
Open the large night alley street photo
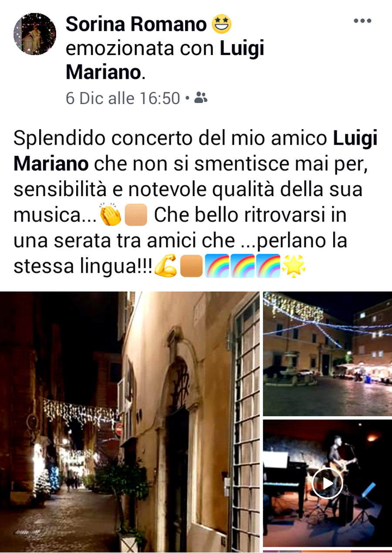(x=130, y=421)
